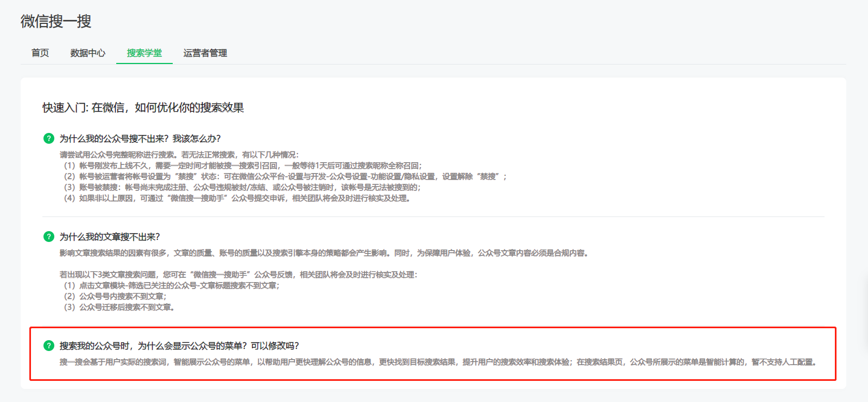
Task: Click line 若出现以下3类文章搜索问题
Action: point(238,275)
